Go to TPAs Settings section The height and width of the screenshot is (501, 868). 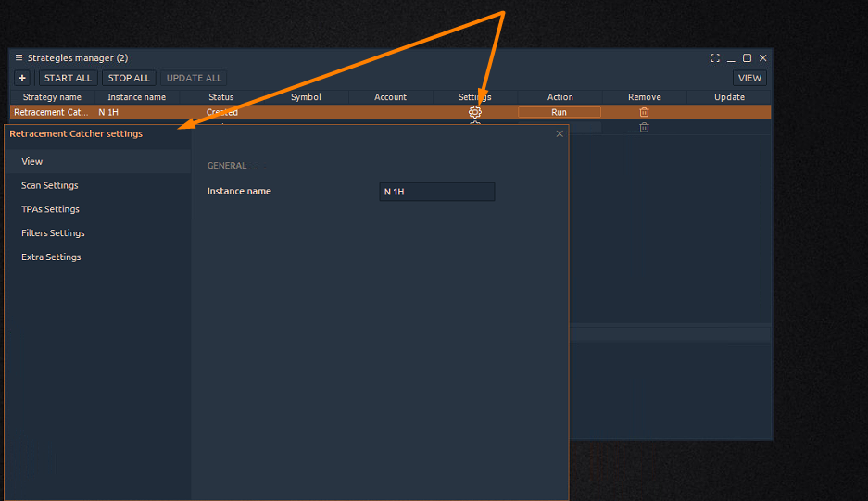50,210
